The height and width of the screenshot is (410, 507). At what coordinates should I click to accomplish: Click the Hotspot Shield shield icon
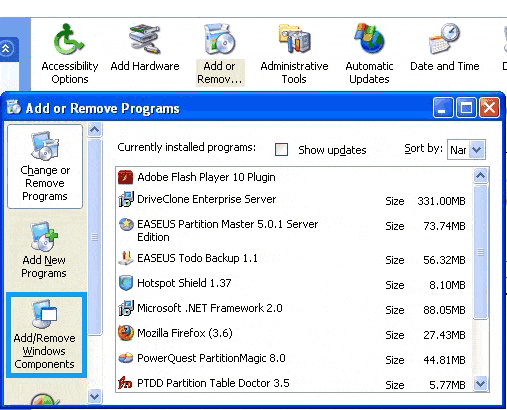126,283
